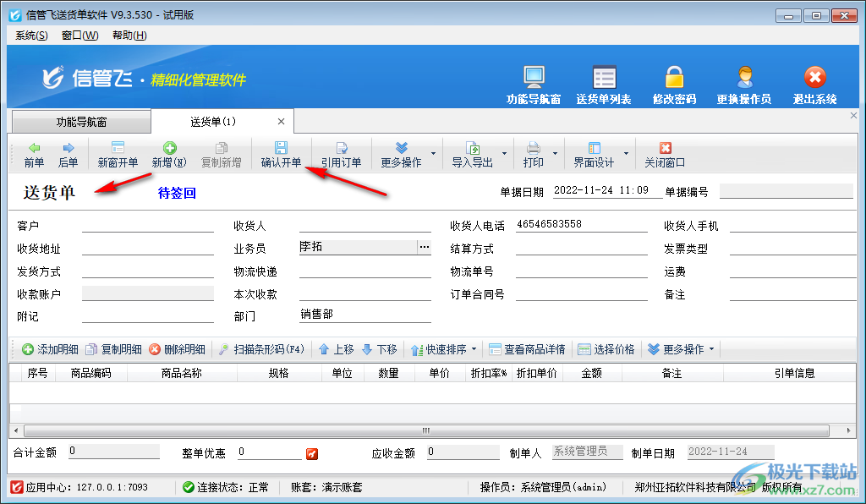Click 结算方式 field
Viewport: 866px width, 504px height.
(x=582, y=248)
